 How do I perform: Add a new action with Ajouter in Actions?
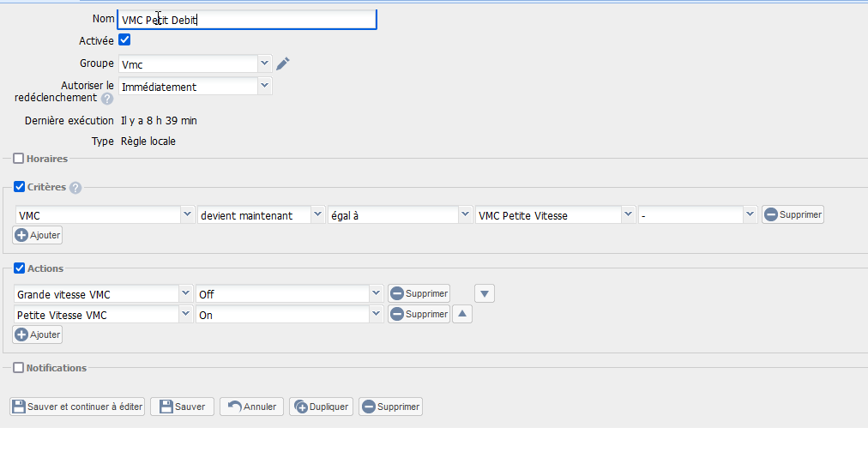pos(38,334)
